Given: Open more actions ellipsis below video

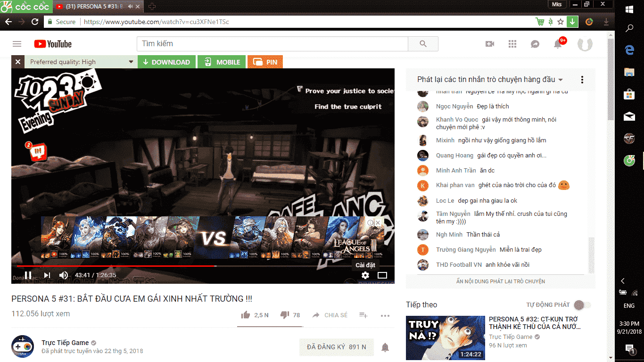Looking at the screenshot, I should pos(385,315).
